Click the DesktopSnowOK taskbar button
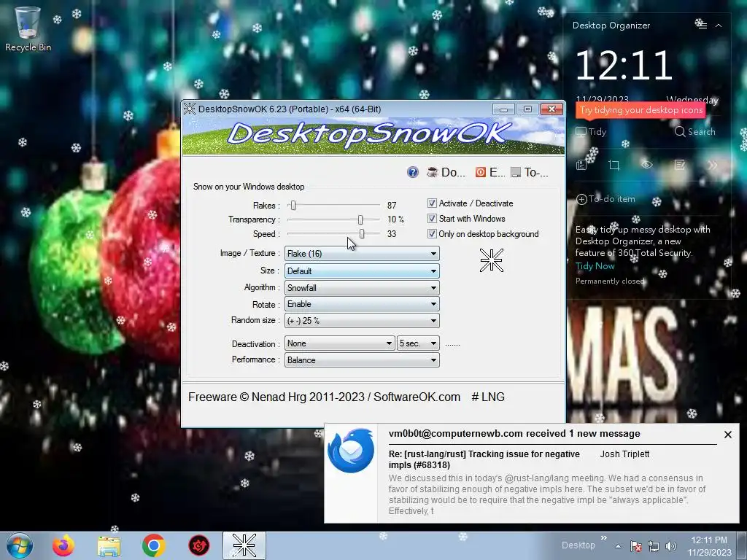Viewport: 747px width, 560px height. click(x=244, y=545)
